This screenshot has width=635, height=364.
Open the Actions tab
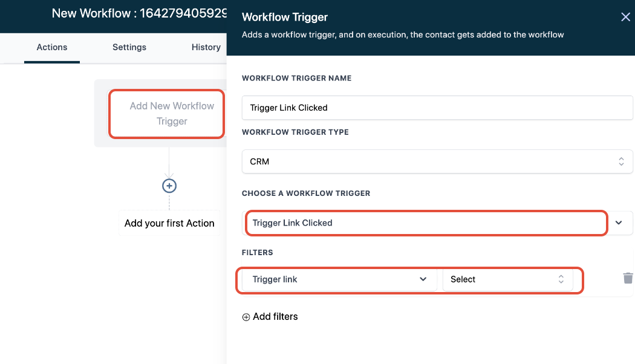52,47
